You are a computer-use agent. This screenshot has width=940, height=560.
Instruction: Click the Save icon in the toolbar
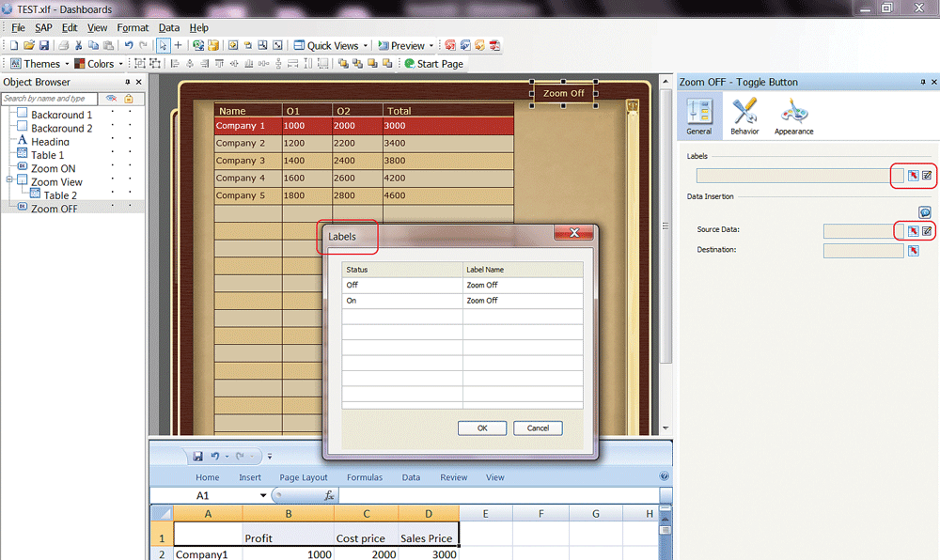44,45
